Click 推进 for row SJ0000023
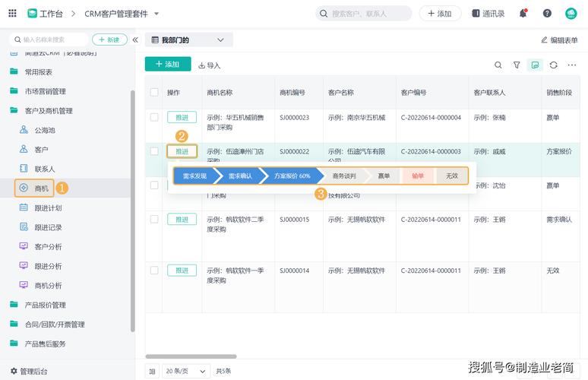Screen dimensions: 588x380 point(182,117)
